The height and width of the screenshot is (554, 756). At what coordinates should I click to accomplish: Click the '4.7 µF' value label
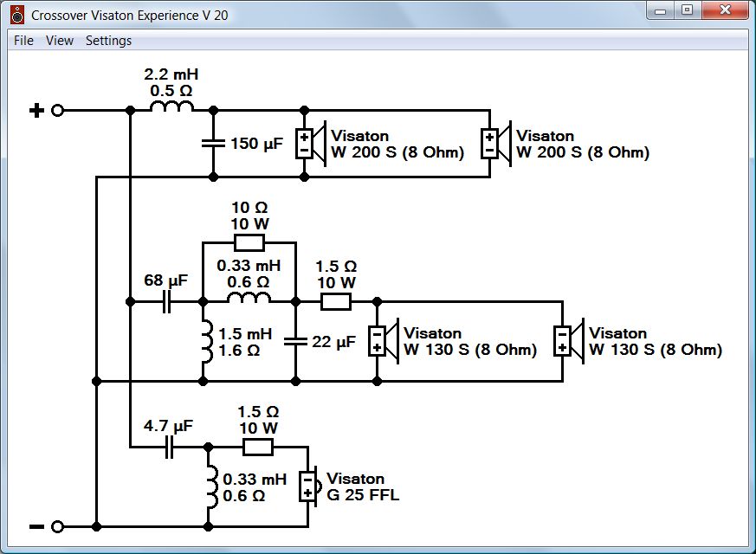tap(168, 426)
